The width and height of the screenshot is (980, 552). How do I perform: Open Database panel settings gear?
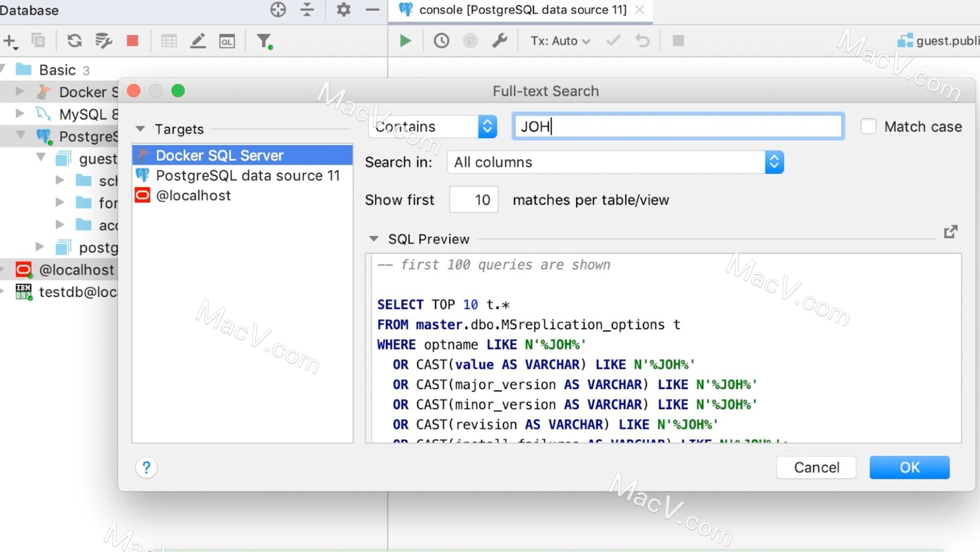344,10
